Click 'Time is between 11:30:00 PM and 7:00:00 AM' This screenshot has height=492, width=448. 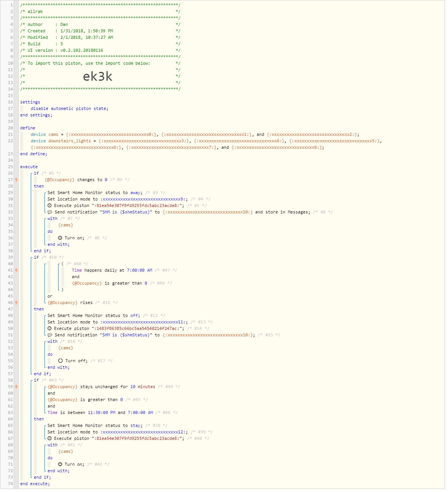coord(100,412)
